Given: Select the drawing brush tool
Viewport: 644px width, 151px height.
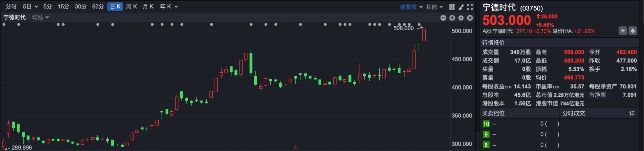Looking at the screenshot, I should tap(461, 7).
